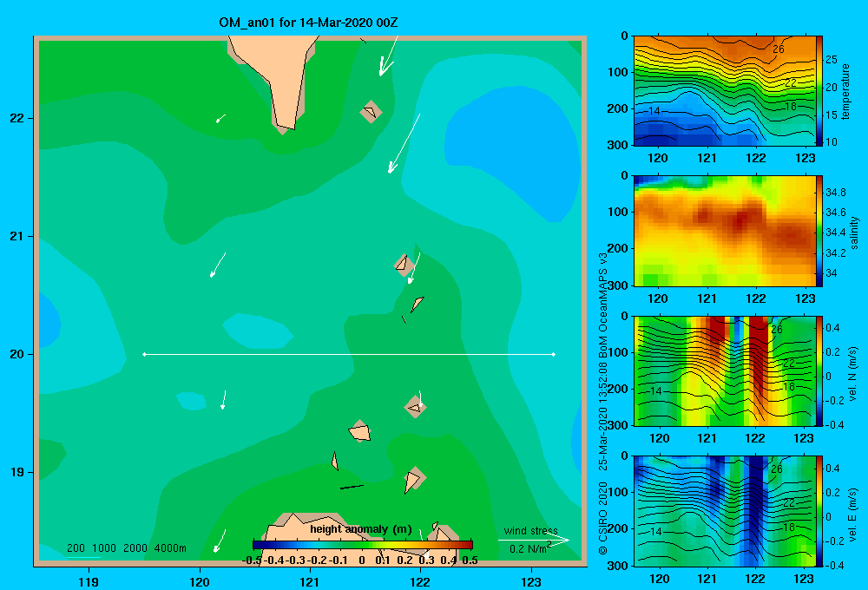
Task: Click the "0.2 N/m" wind stress scale value
Action: [x=528, y=548]
